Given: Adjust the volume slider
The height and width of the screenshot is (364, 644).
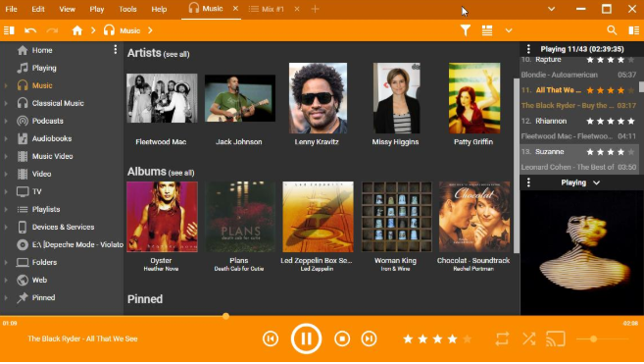Looking at the screenshot, I should 602,338.
